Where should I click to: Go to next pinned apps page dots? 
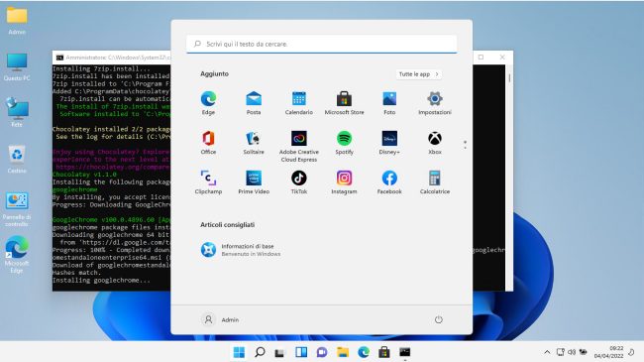point(465,145)
